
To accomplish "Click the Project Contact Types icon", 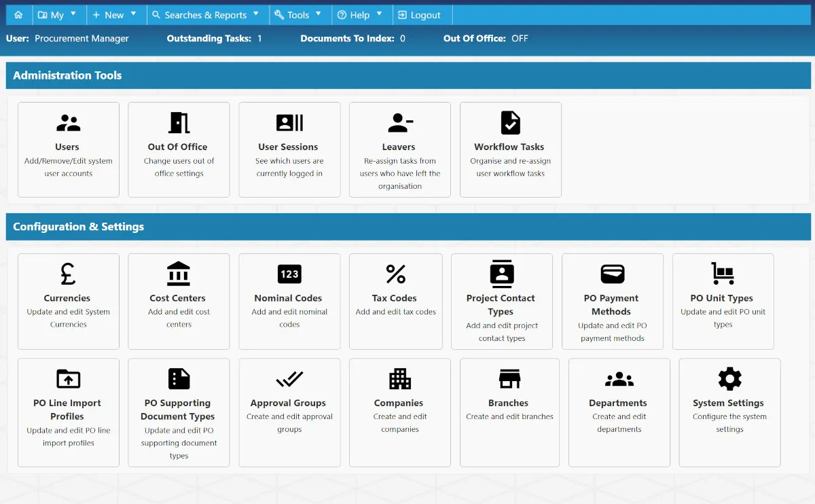I will click(x=502, y=274).
